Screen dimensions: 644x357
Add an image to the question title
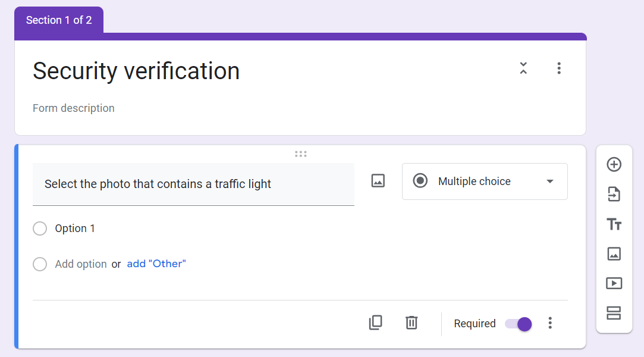(378, 181)
